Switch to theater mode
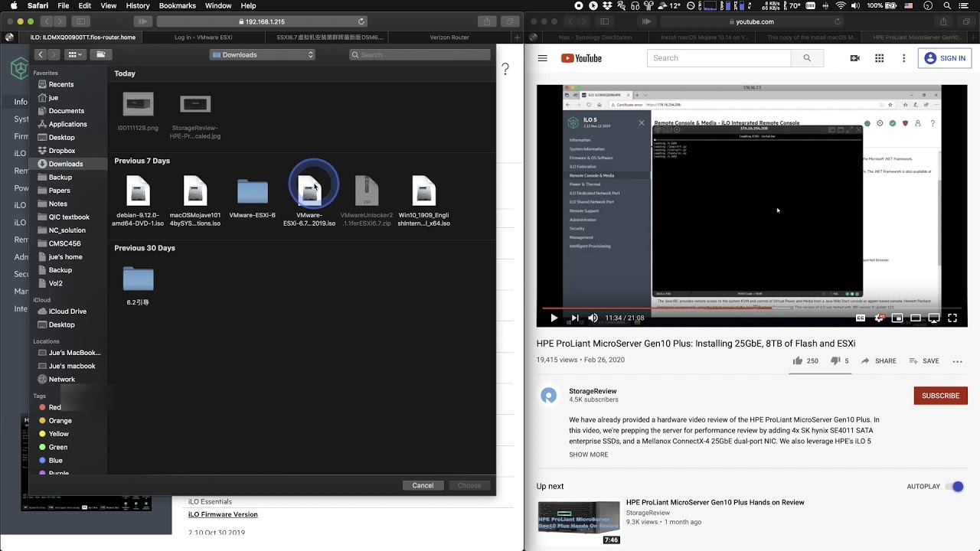The width and height of the screenshot is (980, 551). (x=916, y=318)
